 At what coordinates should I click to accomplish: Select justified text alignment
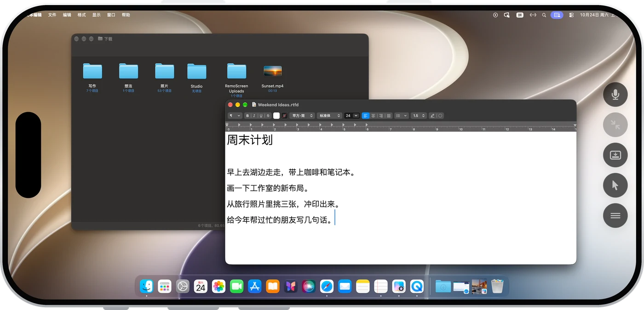(x=389, y=116)
